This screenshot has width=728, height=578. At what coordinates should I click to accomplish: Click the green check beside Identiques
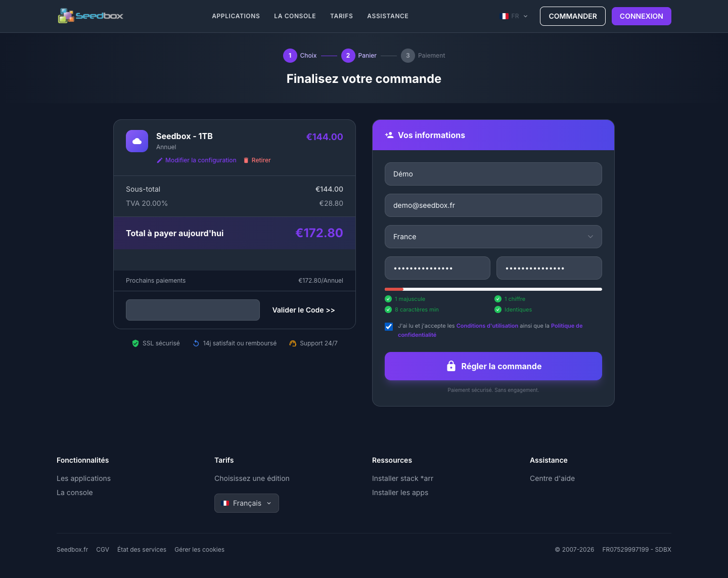[x=498, y=309]
